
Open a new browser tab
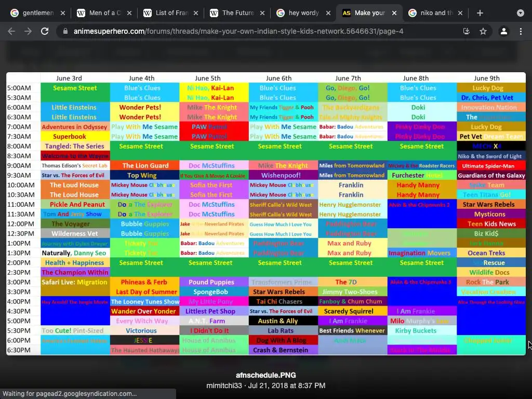[480, 13]
